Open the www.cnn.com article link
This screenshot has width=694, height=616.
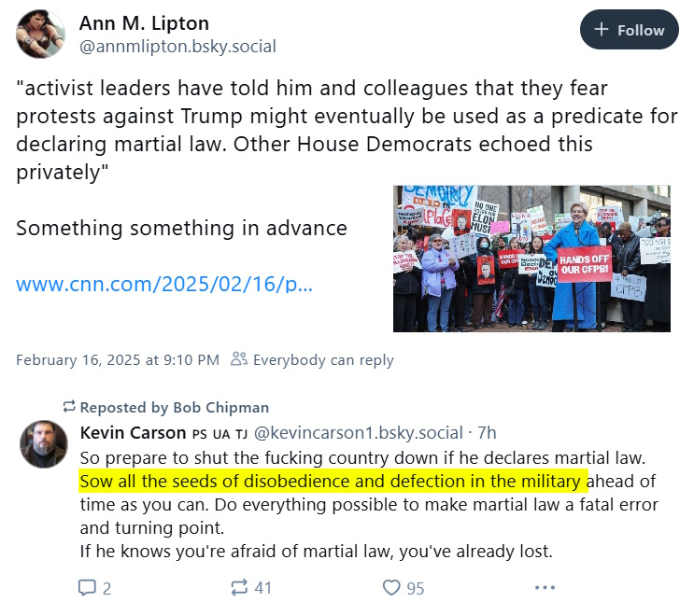click(164, 284)
